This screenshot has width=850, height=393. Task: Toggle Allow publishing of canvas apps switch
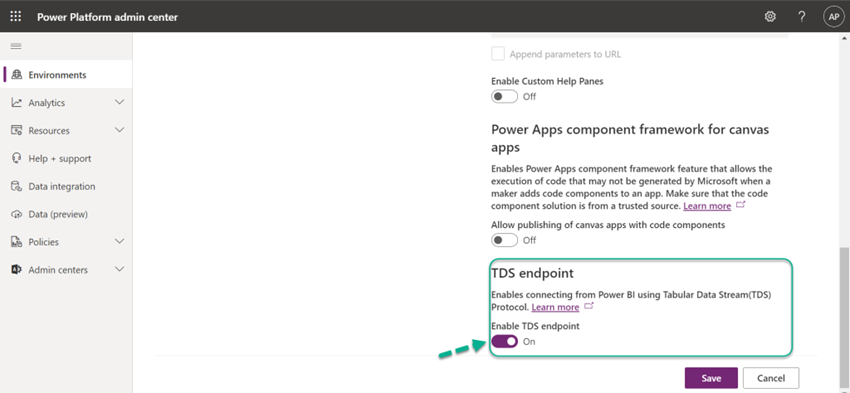click(505, 240)
